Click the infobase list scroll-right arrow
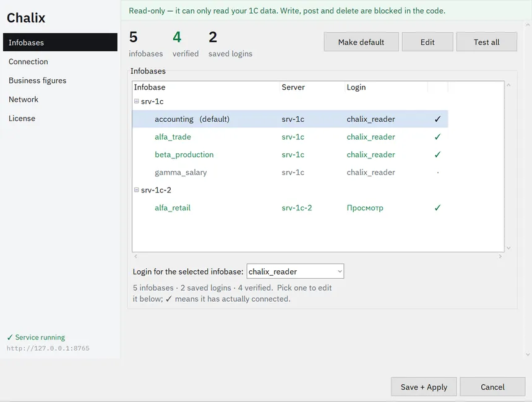532x402 pixels. click(500, 257)
